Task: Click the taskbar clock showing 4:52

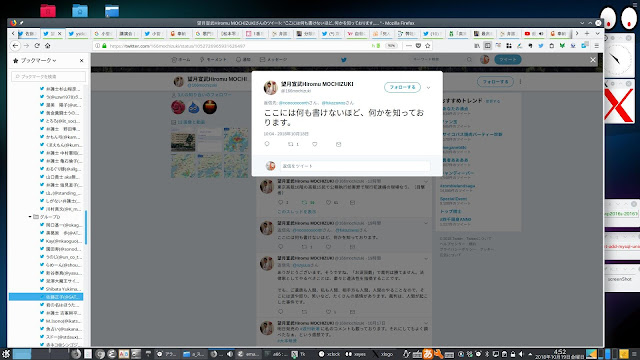Action: pyautogui.click(x=560, y=354)
